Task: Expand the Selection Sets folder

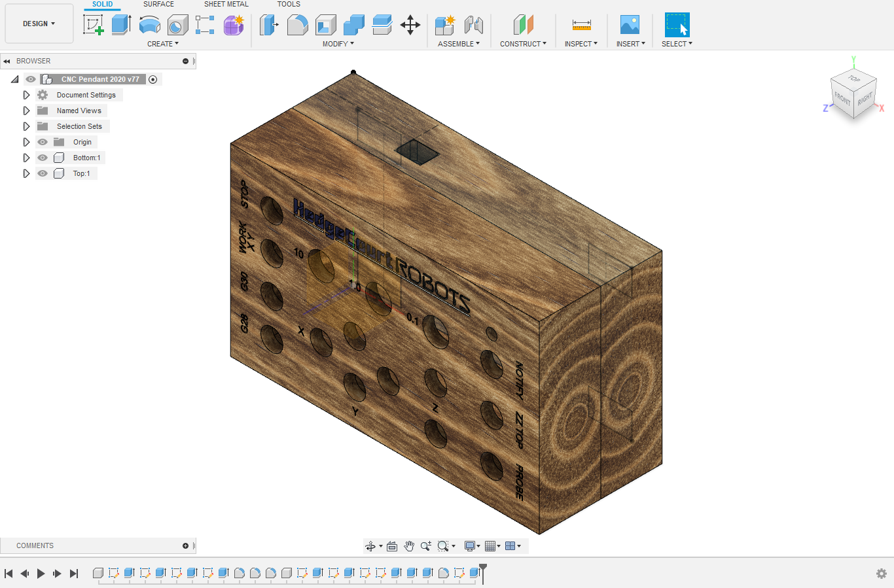Action: click(26, 126)
